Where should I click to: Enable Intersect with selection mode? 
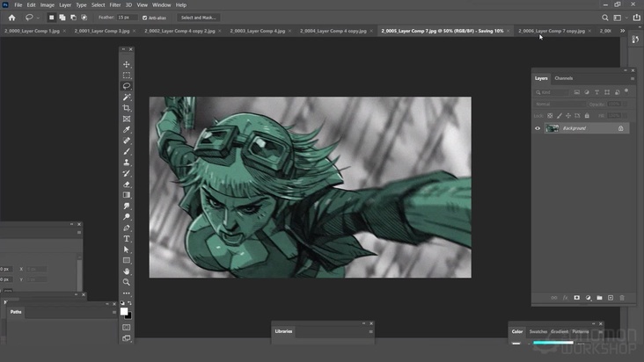[x=84, y=18]
